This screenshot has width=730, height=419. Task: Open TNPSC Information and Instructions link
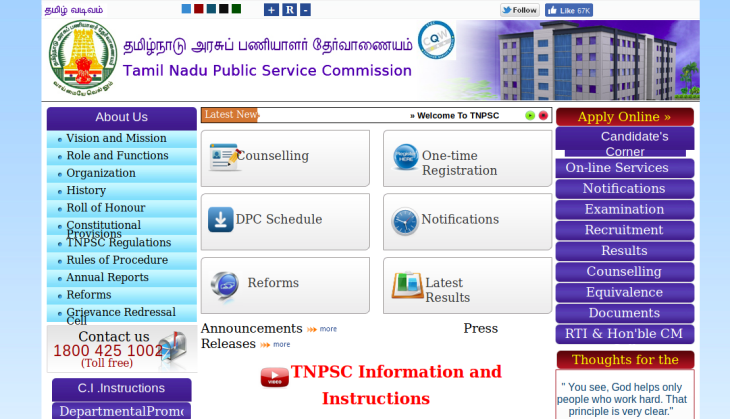coord(396,385)
